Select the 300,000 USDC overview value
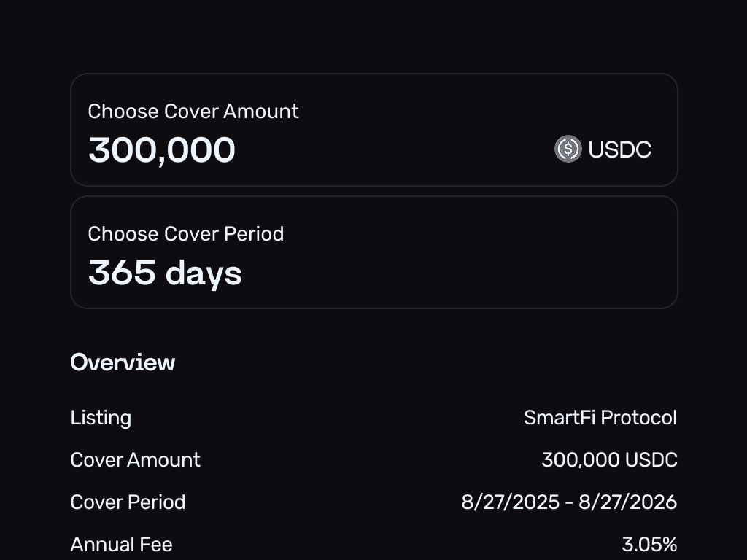The width and height of the screenshot is (747, 560). click(609, 460)
